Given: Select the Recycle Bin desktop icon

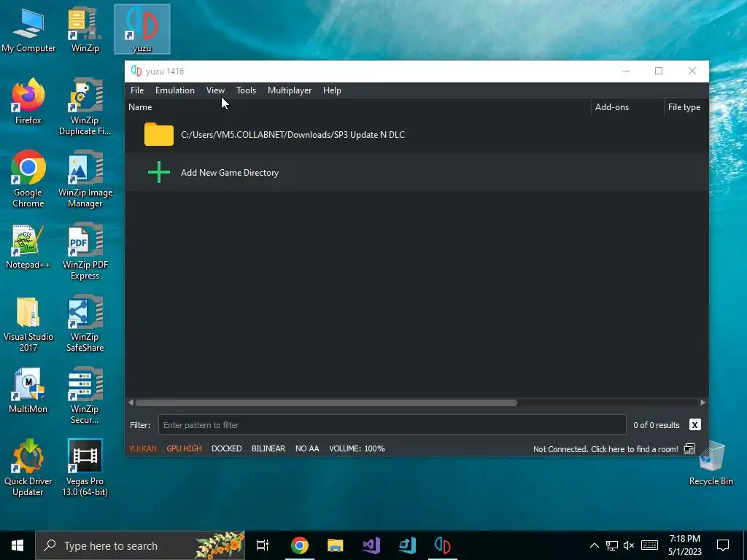Looking at the screenshot, I should click(711, 463).
